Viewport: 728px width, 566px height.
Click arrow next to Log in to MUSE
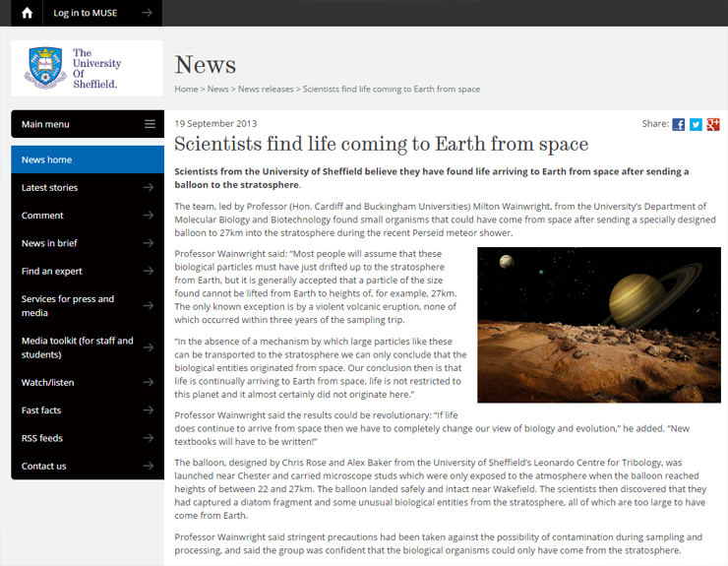coord(147,13)
